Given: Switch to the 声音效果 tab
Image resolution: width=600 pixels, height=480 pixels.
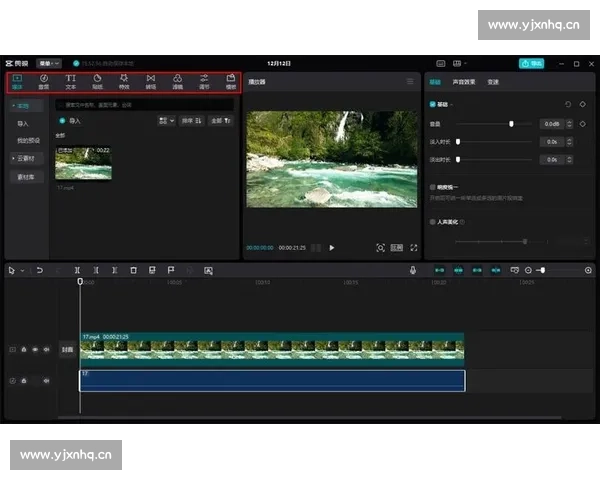Looking at the screenshot, I should coord(463,82).
